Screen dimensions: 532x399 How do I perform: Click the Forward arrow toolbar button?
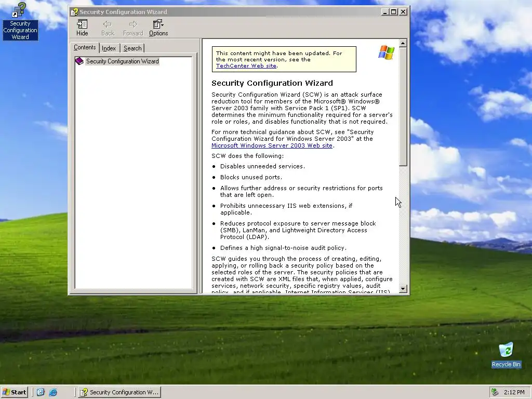click(x=133, y=28)
